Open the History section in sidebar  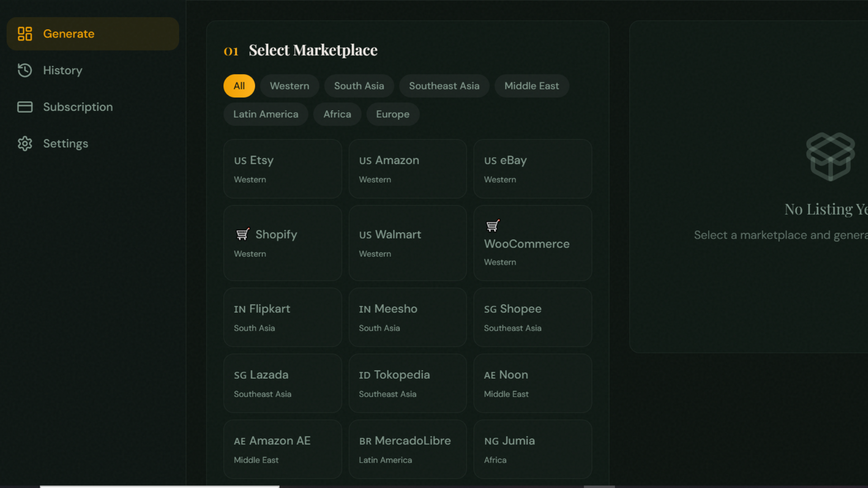click(62, 70)
